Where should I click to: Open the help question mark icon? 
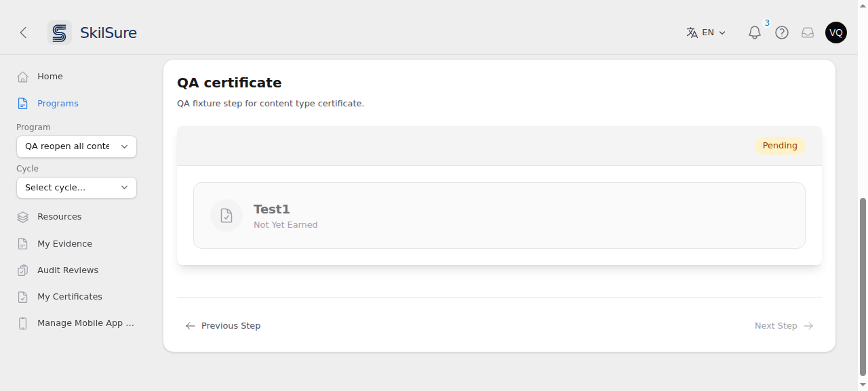(782, 33)
